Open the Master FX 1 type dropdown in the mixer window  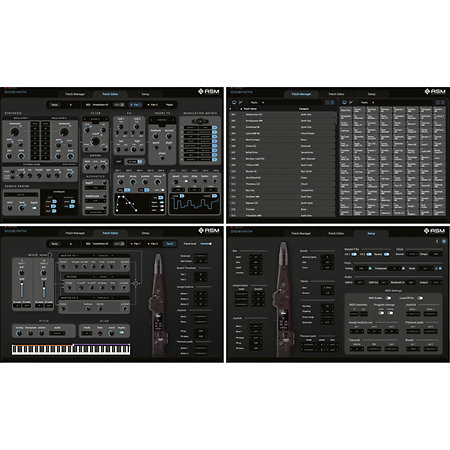pyautogui.click(x=103, y=256)
